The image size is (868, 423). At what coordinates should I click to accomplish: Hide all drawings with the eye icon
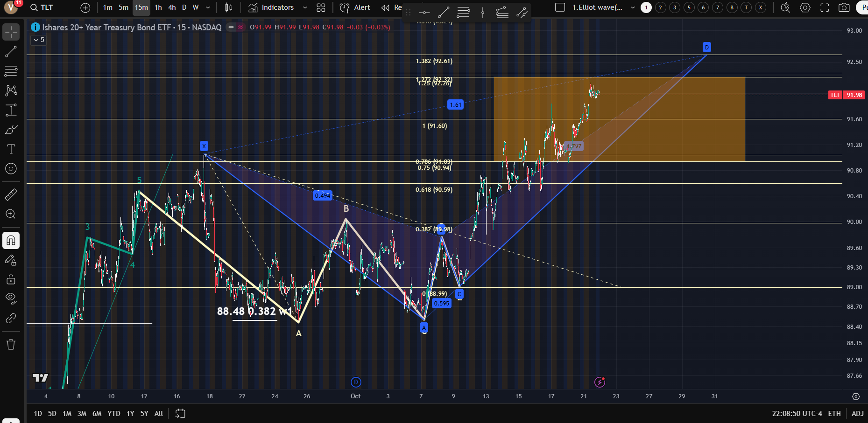point(11,298)
